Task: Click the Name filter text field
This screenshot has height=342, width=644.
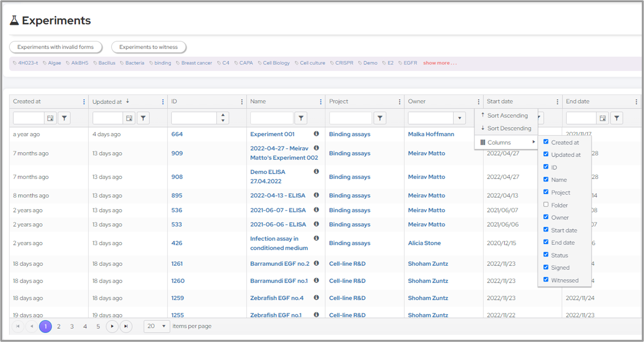Action: pyautogui.click(x=271, y=118)
